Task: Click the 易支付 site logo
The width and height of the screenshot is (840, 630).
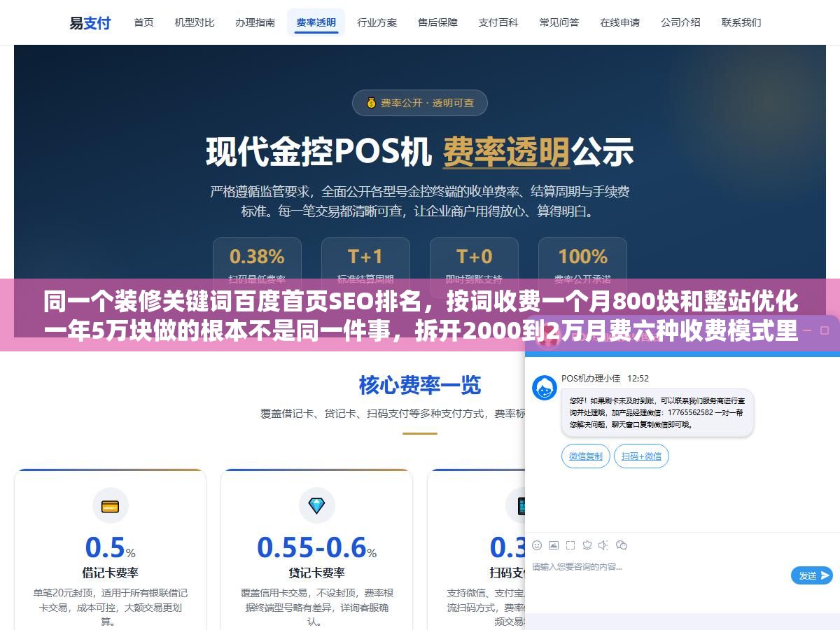Action: 90,22
